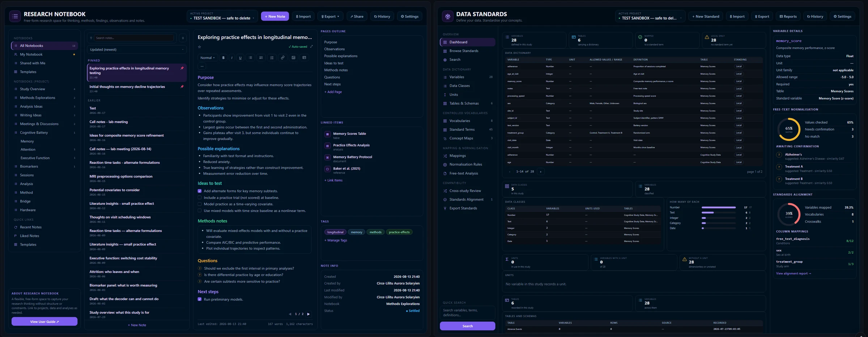Insert an image into the note

pos(293,58)
